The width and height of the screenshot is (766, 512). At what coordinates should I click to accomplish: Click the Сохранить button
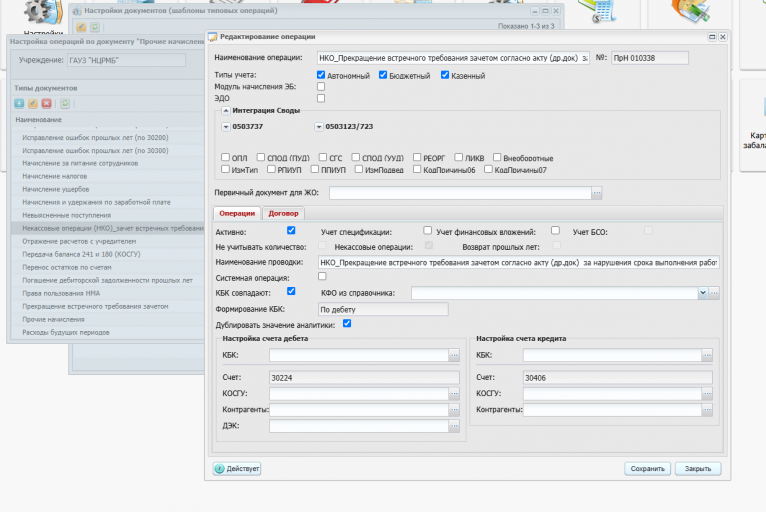coord(647,469)
